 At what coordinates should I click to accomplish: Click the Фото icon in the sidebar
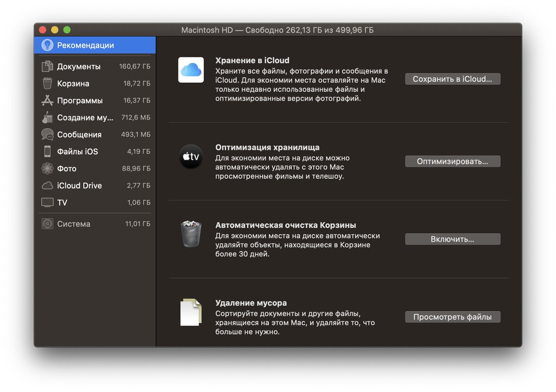coord(48,168)
